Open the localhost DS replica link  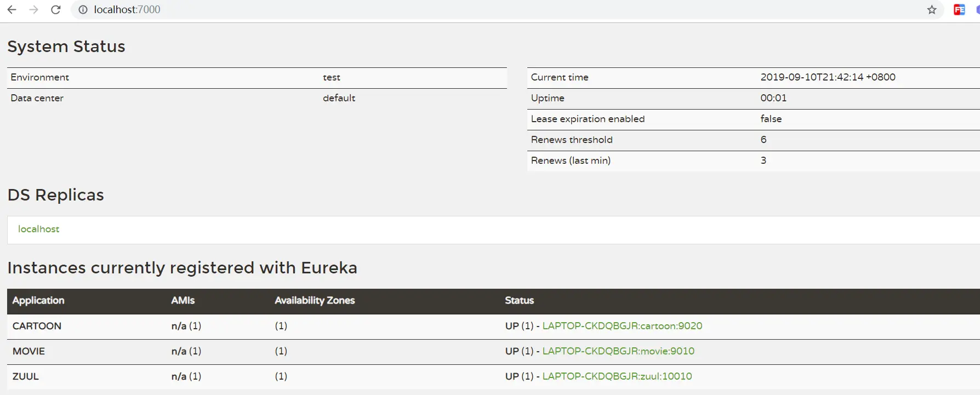click(x=38, y=229)
